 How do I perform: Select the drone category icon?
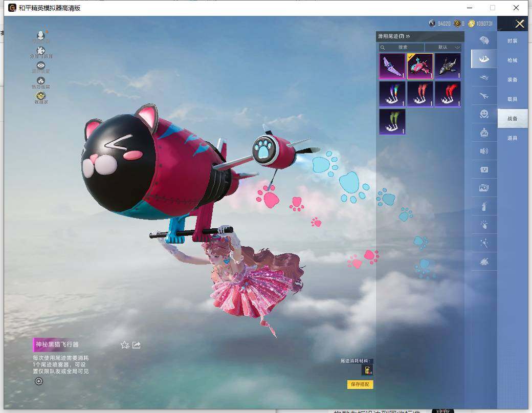point(484,77)
